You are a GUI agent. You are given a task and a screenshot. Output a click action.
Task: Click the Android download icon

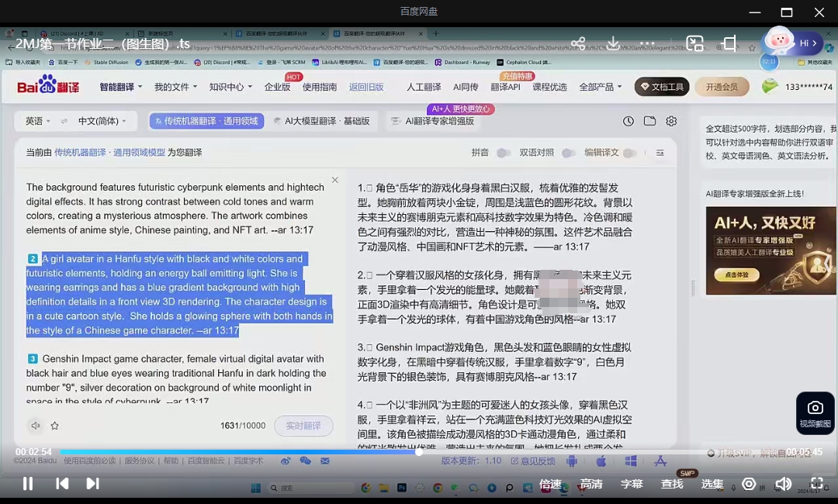pos(572,461)
